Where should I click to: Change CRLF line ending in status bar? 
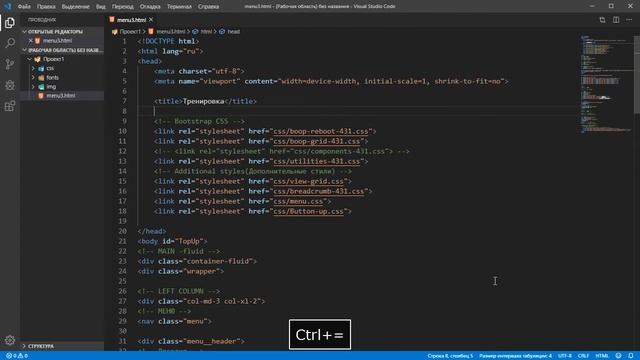583,356
